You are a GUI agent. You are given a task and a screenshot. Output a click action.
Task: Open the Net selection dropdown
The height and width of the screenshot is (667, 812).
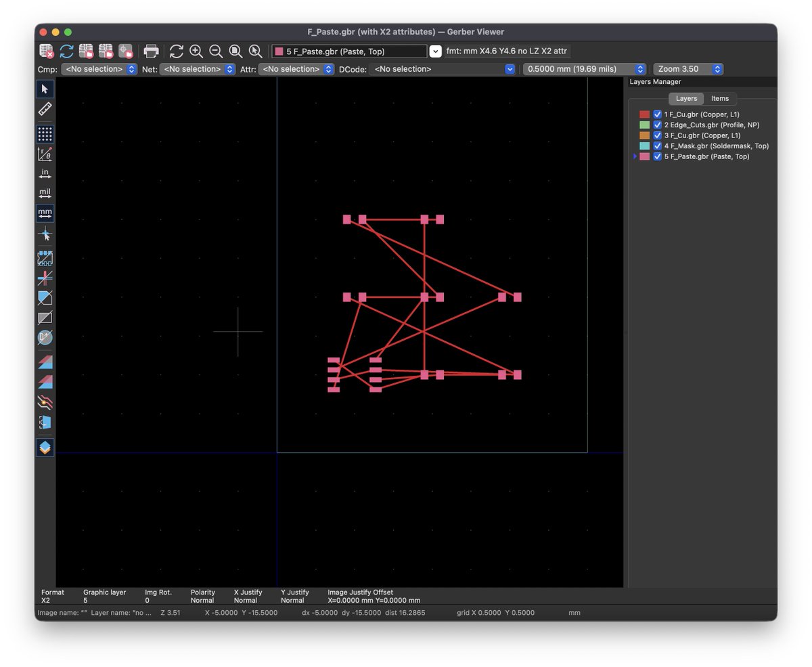click(x=198, y=69)
